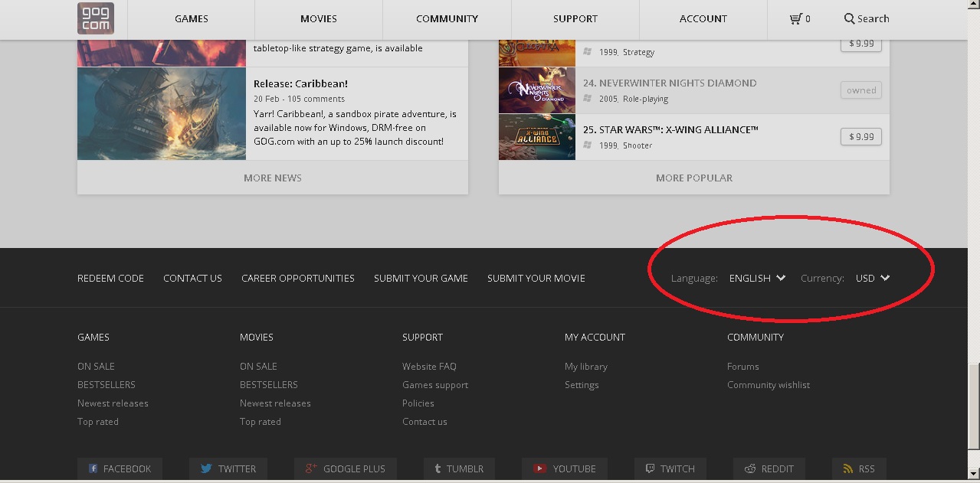This screenshot has height=483, width=980.
Task: Open the Release: Caribbean! news headline
Action: tap(300, 83)
